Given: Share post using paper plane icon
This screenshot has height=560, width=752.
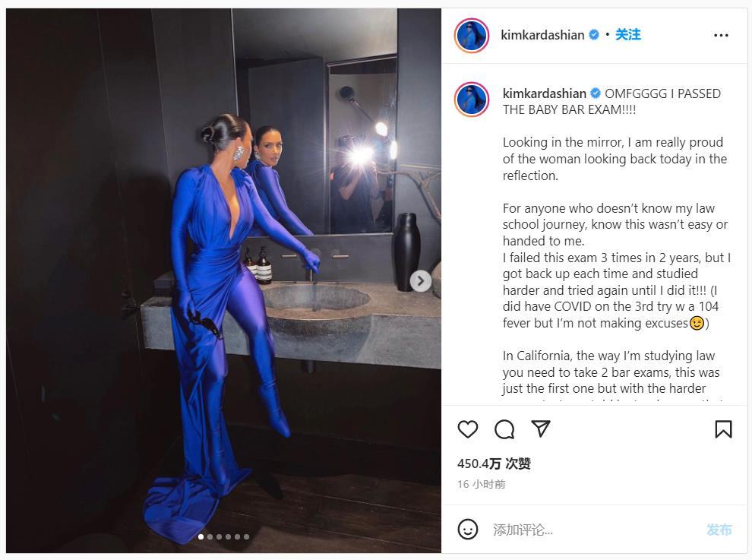Looking at the screenshot, I should tap(541, 429).
